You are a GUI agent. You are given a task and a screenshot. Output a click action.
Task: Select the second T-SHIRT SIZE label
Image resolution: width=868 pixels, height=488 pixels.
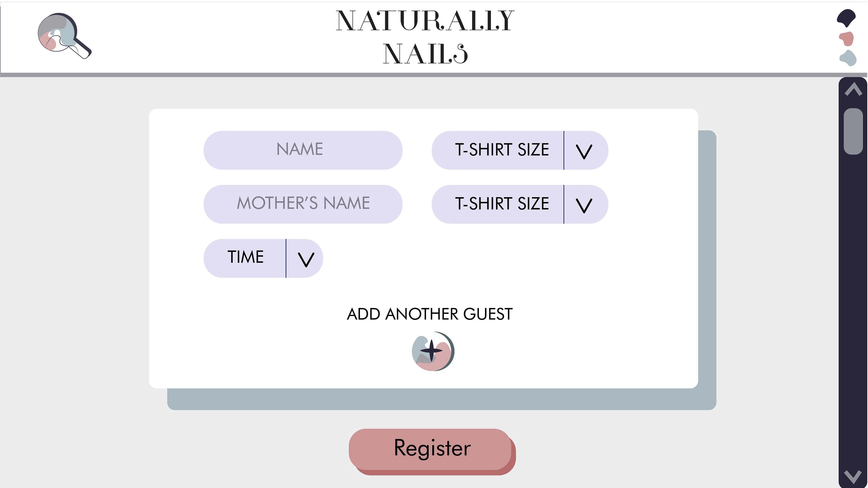(501, 204)
